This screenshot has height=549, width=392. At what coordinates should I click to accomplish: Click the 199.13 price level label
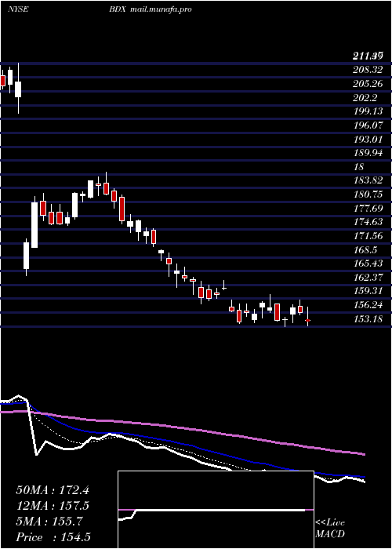pyautogui.click(x=368, y=111)
